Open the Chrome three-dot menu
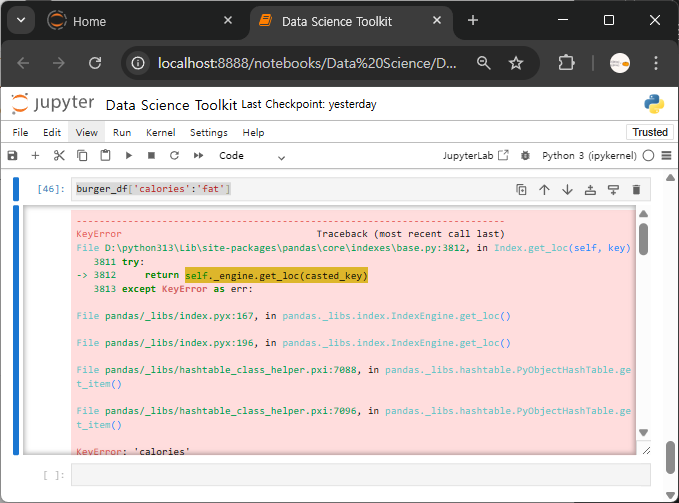Viewport: 679px width, 503px height. click(x=656, y=63)
